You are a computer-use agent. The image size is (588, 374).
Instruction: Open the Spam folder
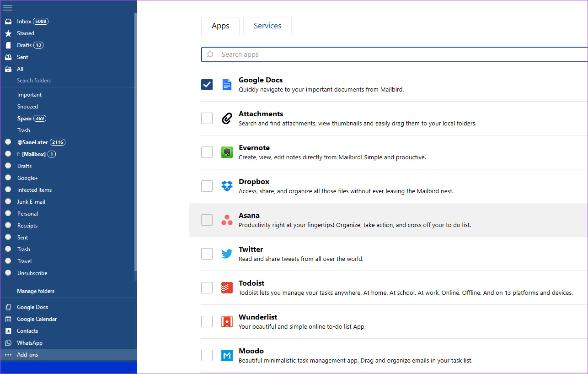(25, 119)
